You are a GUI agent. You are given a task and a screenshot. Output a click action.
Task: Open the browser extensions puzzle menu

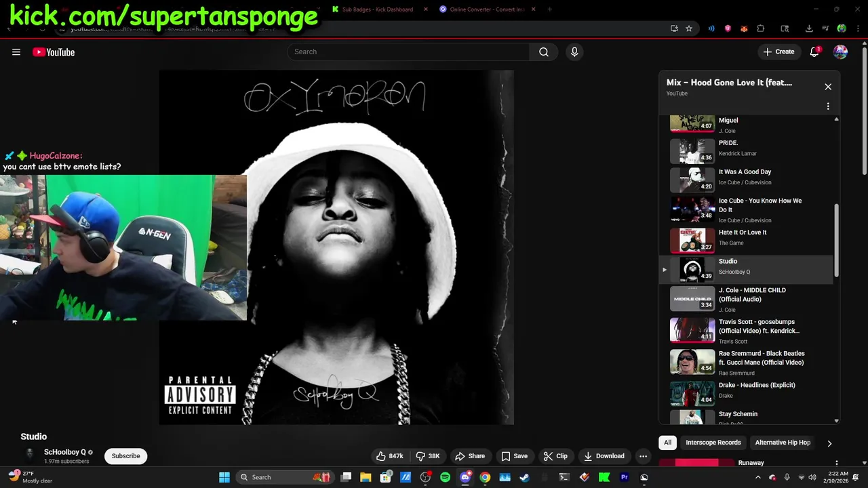760,28
